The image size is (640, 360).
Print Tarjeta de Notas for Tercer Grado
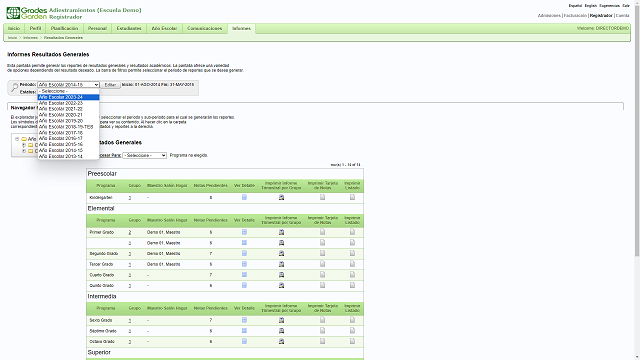pos(322,264)
